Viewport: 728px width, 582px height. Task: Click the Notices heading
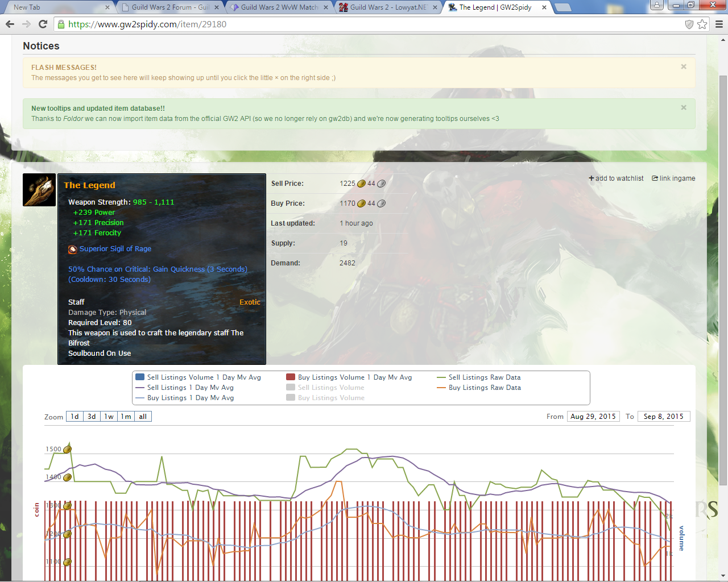coord(41,46)
